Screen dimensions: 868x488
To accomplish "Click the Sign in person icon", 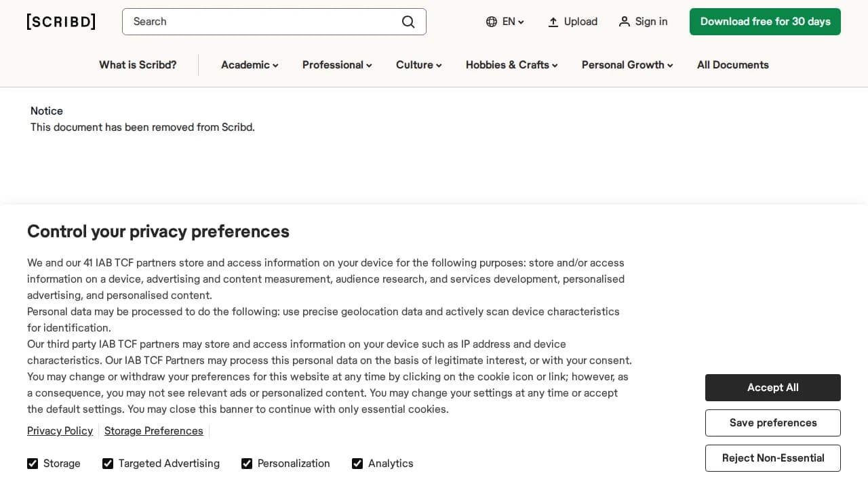I will pos(624,22).
